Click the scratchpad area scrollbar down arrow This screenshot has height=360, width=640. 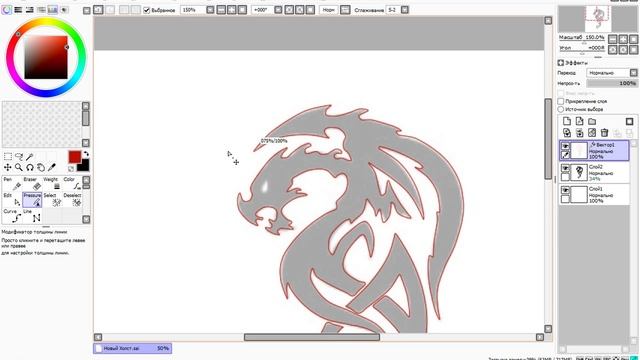pyautogui.click(x=86, y=143)
